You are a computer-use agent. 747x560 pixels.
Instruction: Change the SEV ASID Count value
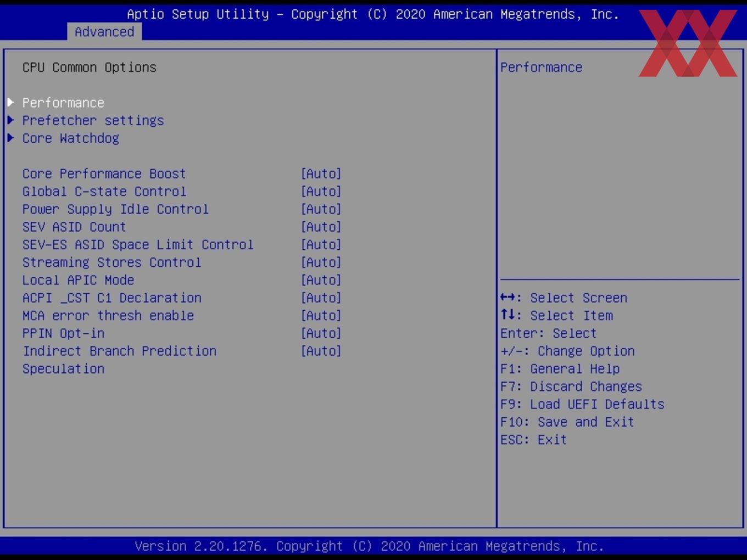tap(321, 227)
